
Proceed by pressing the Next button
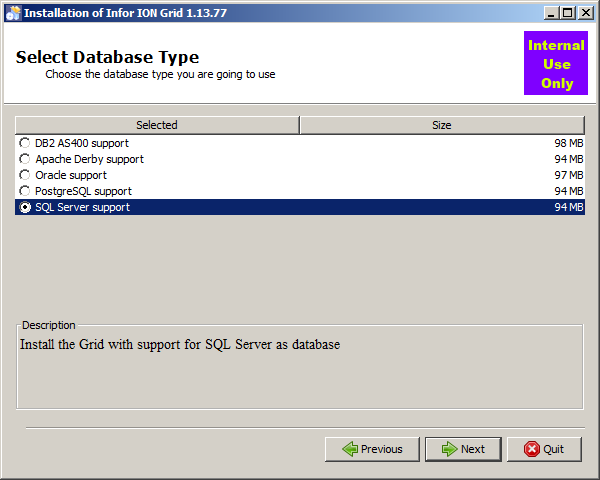click(x=463, y=449)
